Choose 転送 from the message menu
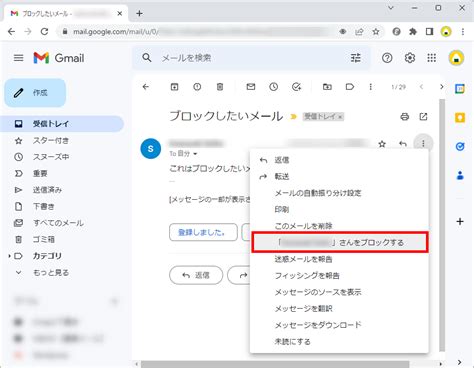 point(339,177)
